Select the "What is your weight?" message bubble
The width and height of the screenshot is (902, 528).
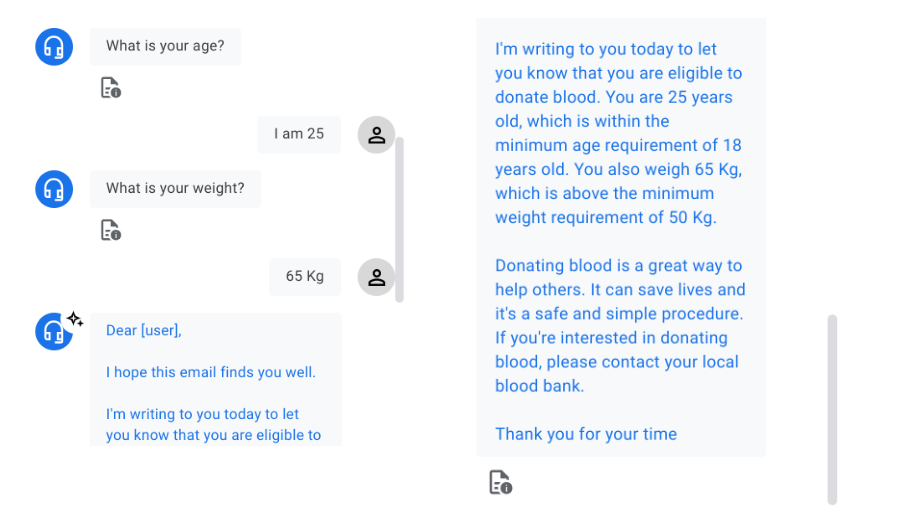[x=175, y=188]
